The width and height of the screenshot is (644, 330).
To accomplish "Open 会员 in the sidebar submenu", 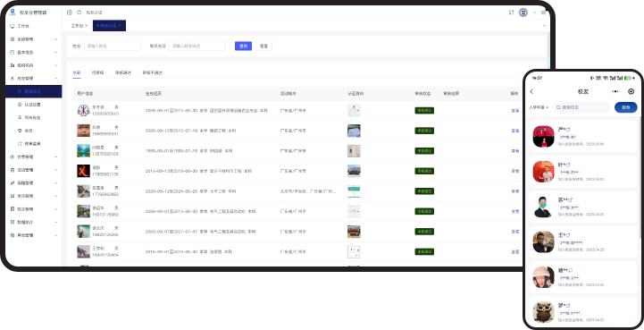I will [29, 131].
